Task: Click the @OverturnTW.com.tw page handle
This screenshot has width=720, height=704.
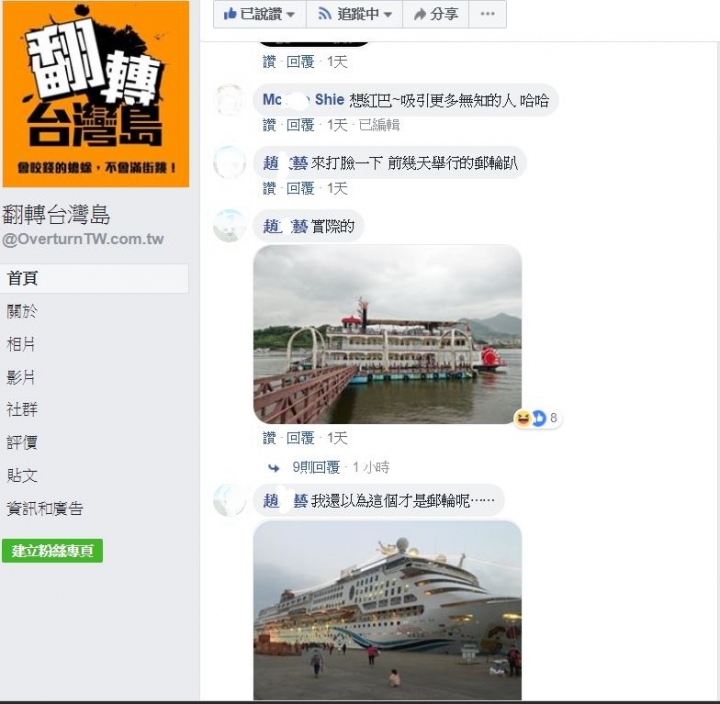Action: pyautogui.click(x=83, y=239)
